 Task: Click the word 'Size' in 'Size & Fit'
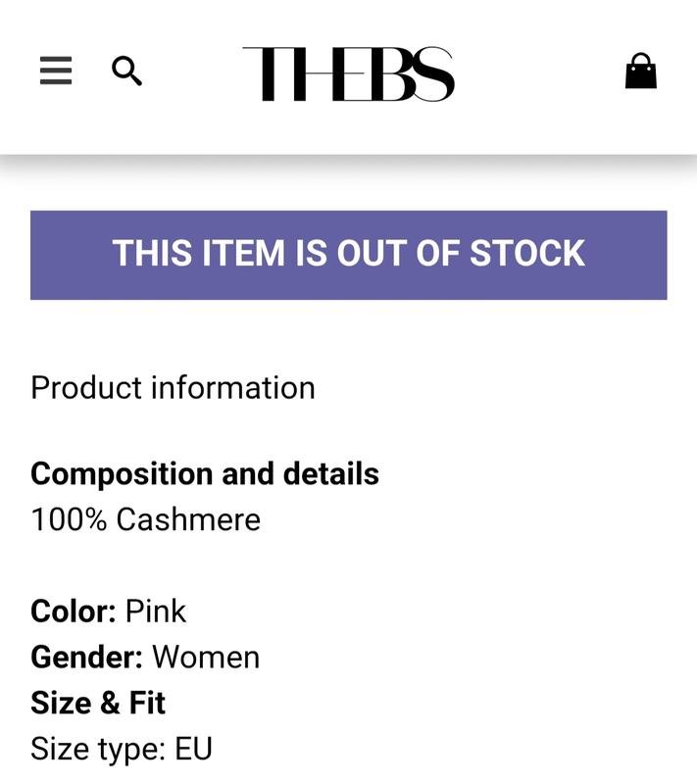[60, 703]
